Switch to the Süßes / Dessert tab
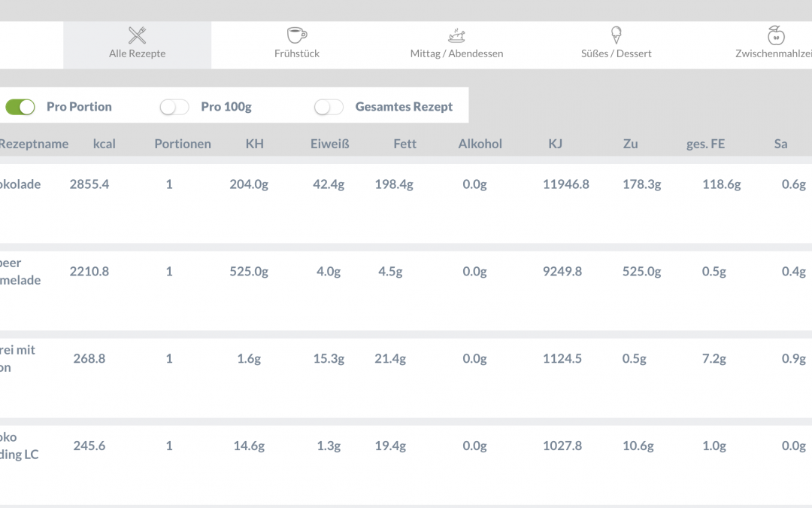Screen dimensions: 812x508 pyautogui.click(x=617, y=53)
